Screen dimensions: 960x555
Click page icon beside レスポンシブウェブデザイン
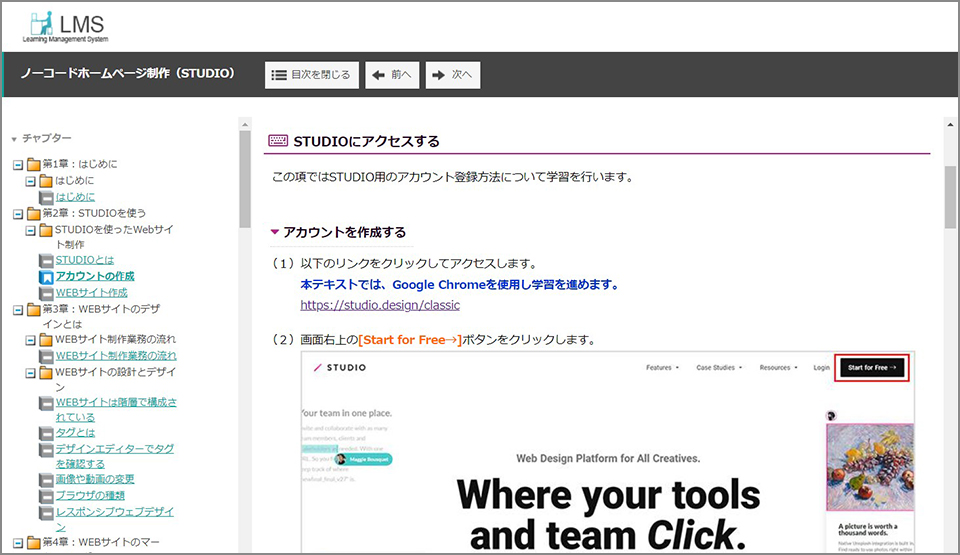pos(47,512)
